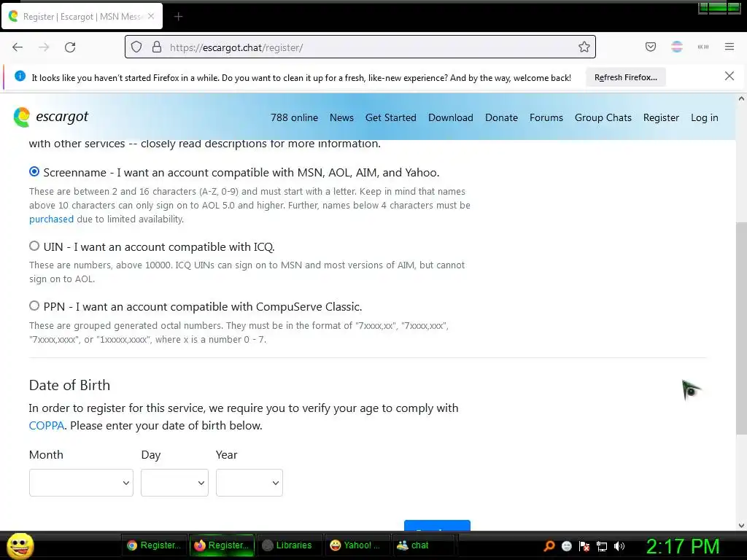Open the Forums menu item

coord(546,117)
